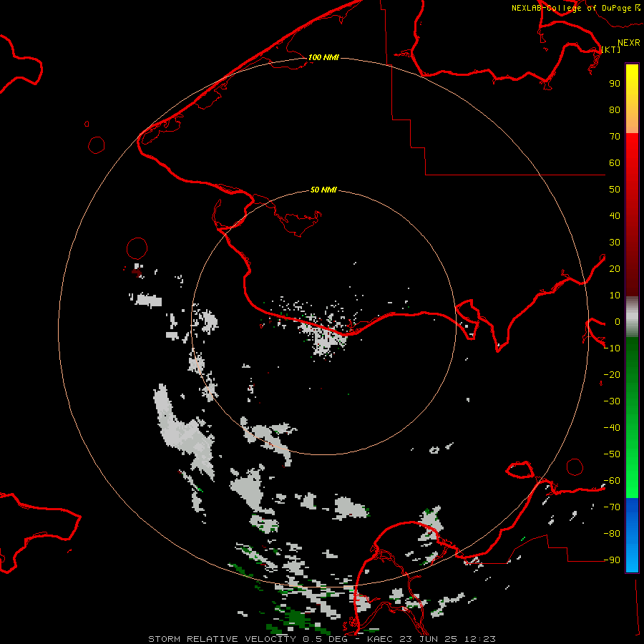The image size is (644, 644).
Task: Click the "100 NMI" range ring label
Action: click(x=323, y=57)
